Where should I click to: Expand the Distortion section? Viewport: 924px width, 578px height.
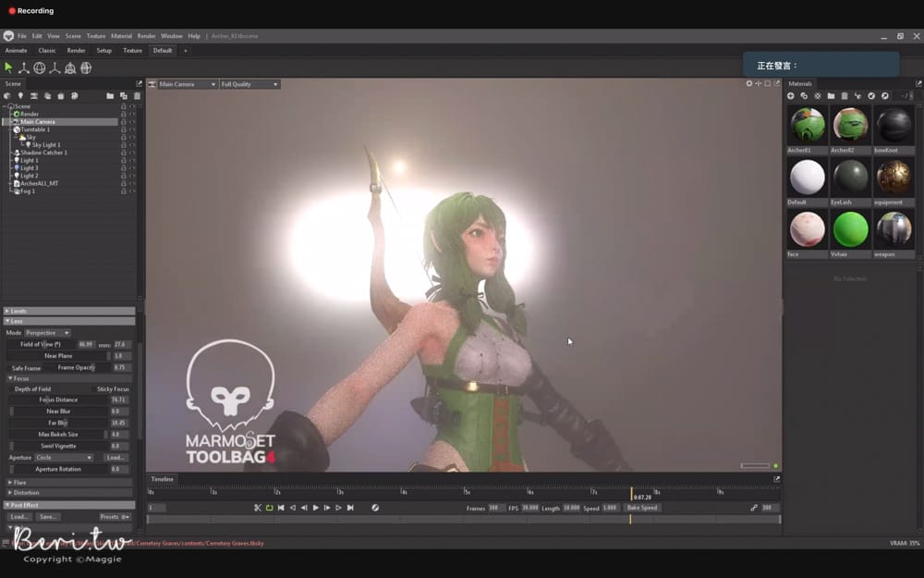[69, 493]
